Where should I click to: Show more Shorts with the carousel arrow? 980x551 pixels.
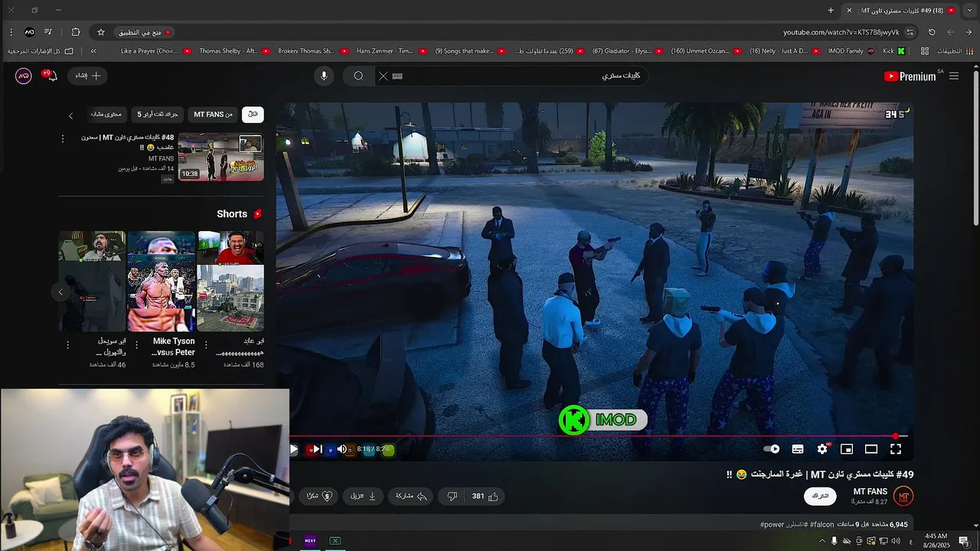coord(60,292)
